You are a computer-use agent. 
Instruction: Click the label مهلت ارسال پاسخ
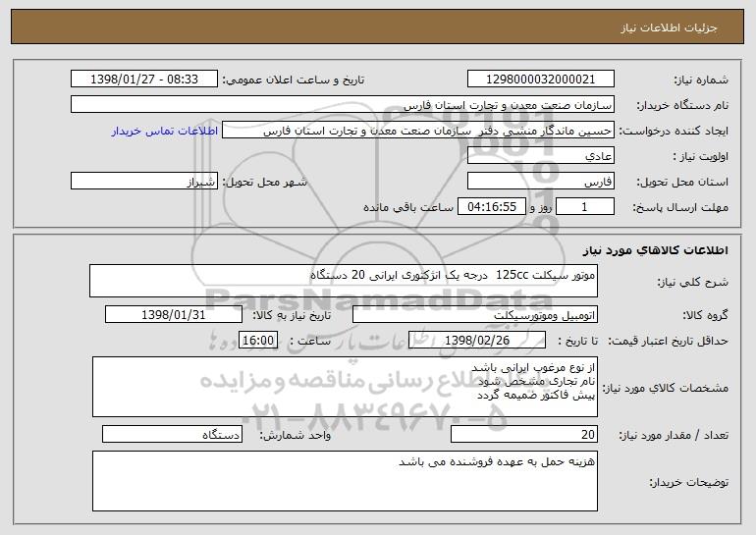click(680, 208)
